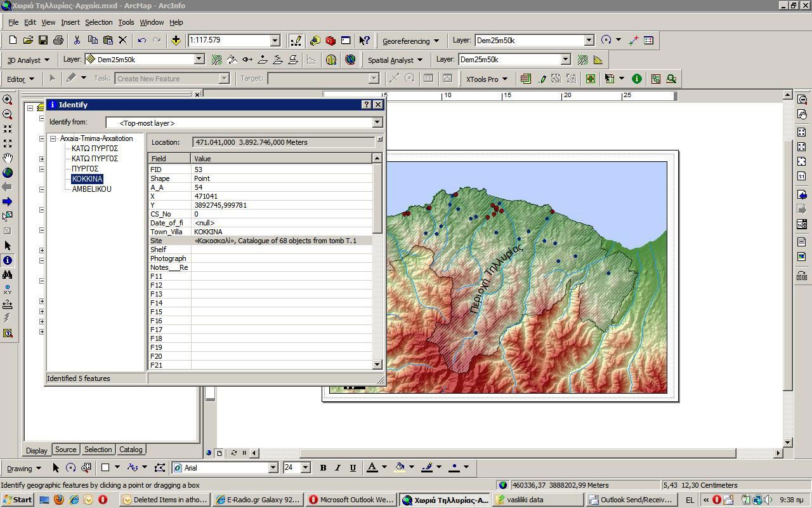The width and height of the screenshot is (812, 508).
Task: Open the Selection menu
Action: (x=98, y=22)
